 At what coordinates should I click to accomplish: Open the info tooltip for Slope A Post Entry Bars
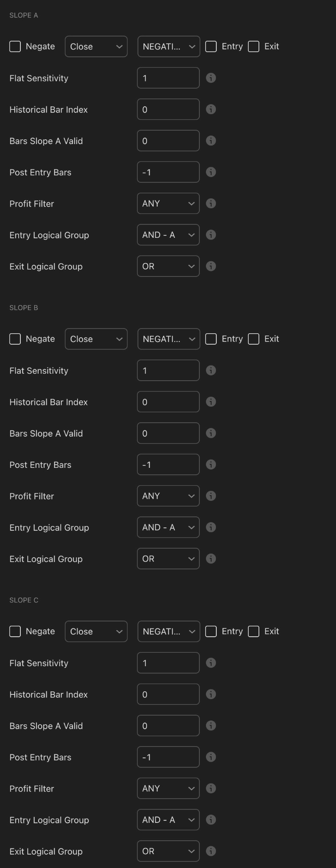click(211, 172)
